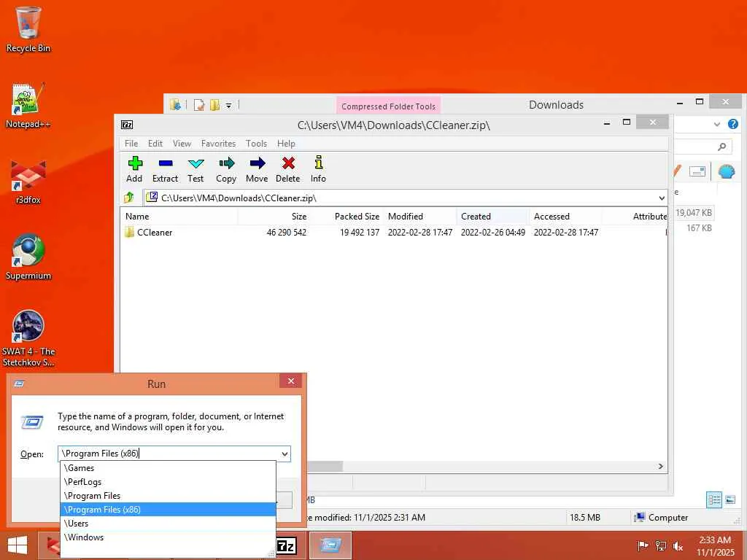
Task: Click the Copy toolbar button in 7-Zip
Action: click(x=226, y=169)
